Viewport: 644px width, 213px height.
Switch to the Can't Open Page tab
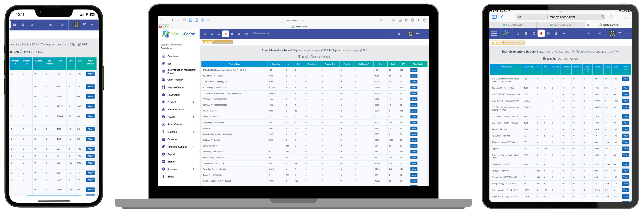tap(562, 25)
